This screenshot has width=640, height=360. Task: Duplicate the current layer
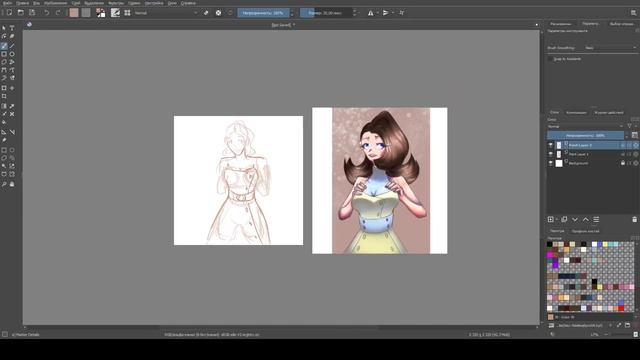[564, 220]
